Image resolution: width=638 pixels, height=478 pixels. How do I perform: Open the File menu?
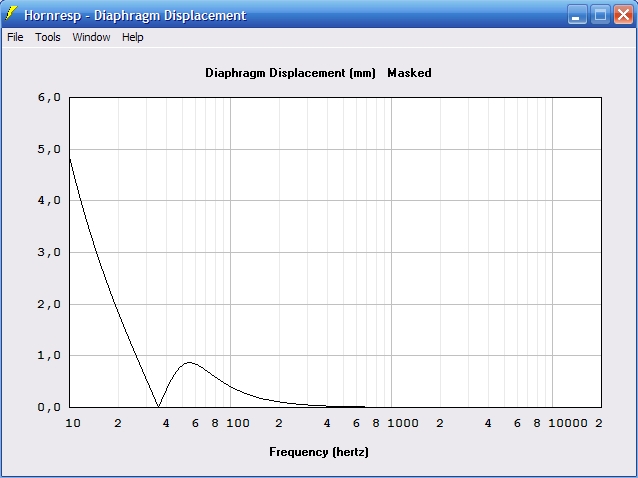[x=15, y=37]
